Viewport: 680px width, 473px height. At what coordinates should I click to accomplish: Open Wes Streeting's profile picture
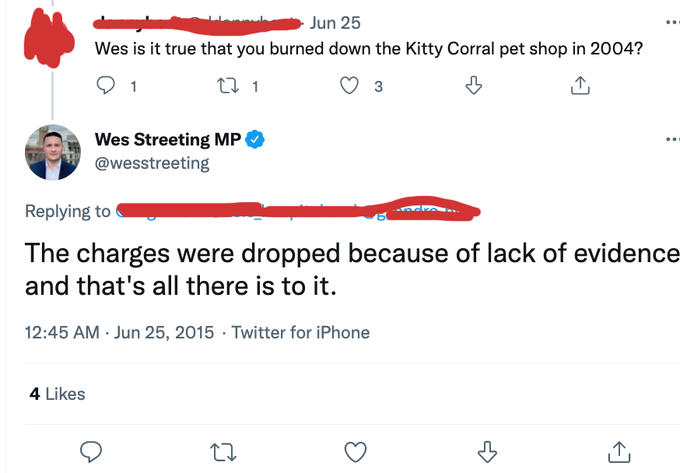pos(52,152)
